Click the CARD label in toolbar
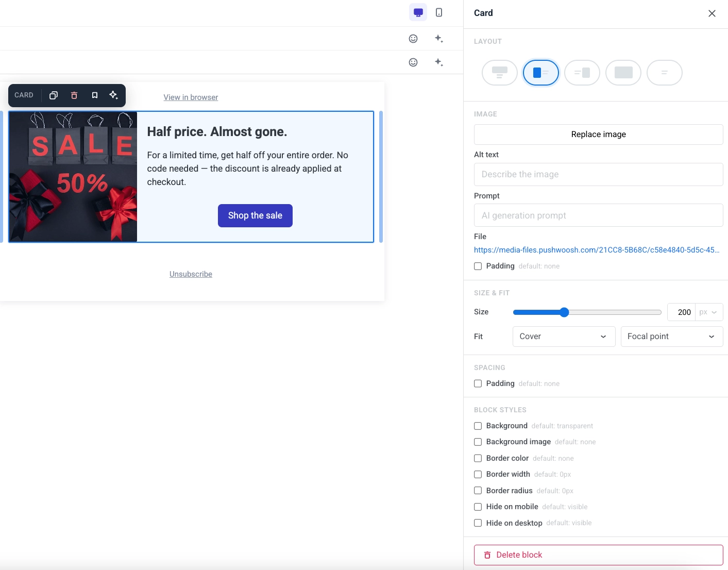This screenshot has width=728, height=570. 24,95
